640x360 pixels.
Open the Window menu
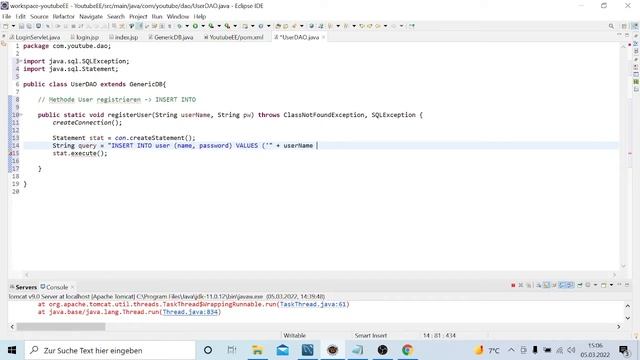[178, 16]
